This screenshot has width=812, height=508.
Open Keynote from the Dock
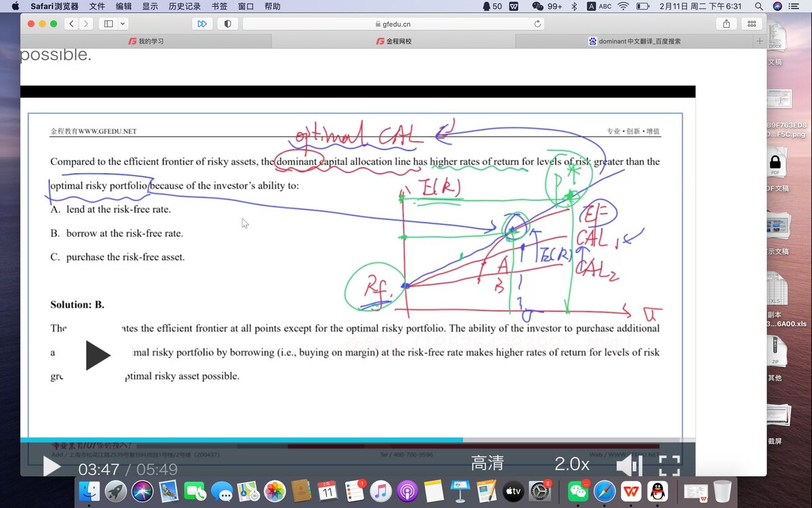(460, 490)
